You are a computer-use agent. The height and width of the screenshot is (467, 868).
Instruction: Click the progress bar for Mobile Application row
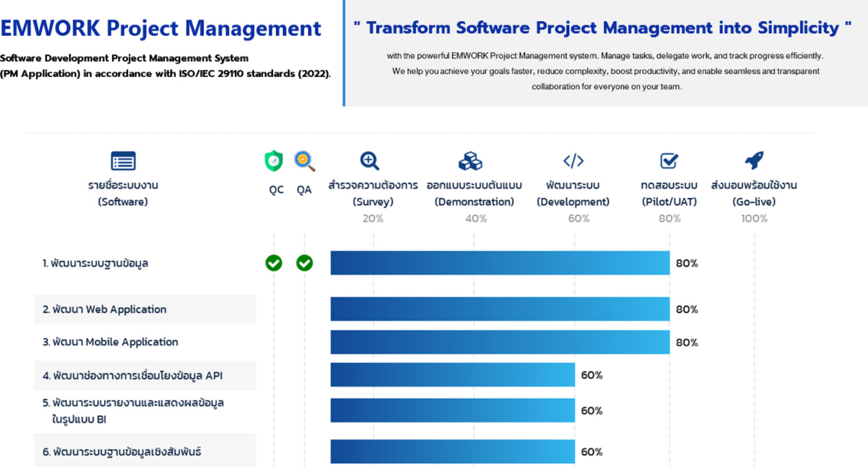[500, 342]
